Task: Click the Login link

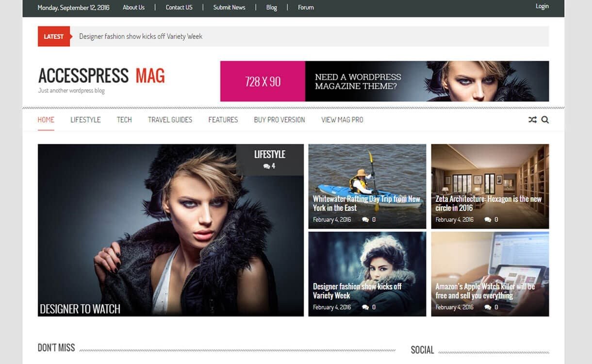Action: pos(542,6)
